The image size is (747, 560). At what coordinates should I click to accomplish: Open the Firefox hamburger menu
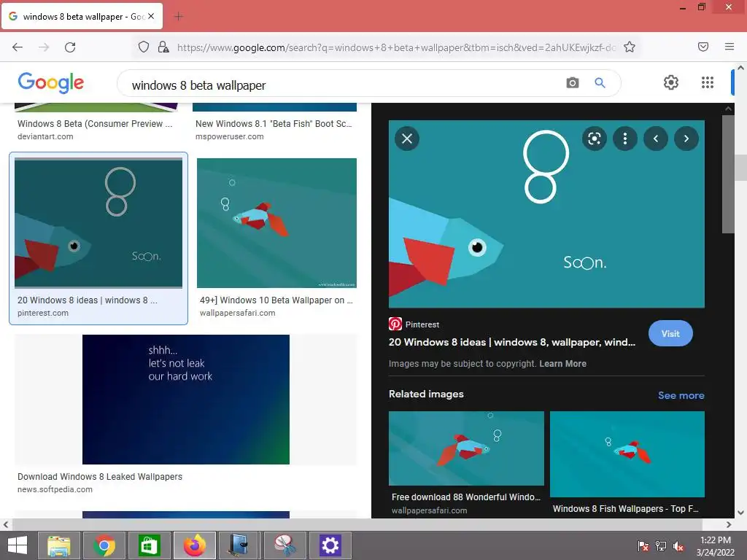point(729,47)
